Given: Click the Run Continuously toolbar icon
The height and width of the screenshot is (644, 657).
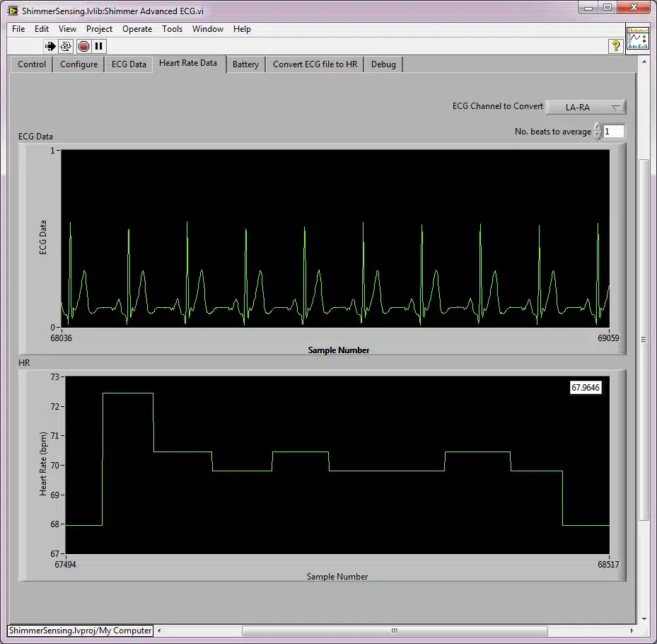Looking at the screenshot, I should tap(66, 46).
